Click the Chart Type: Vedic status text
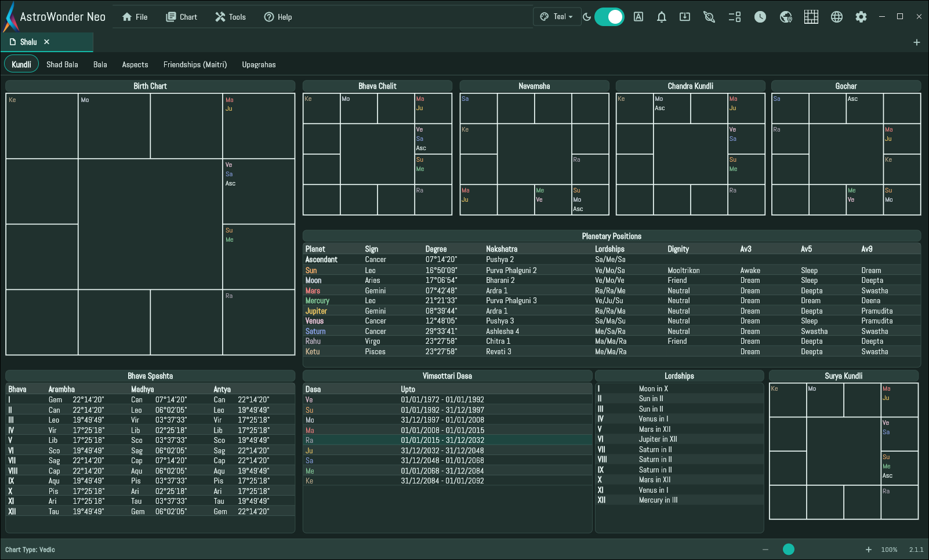The height and width of the screenshot is (560, 929). (x=30, y=550)
